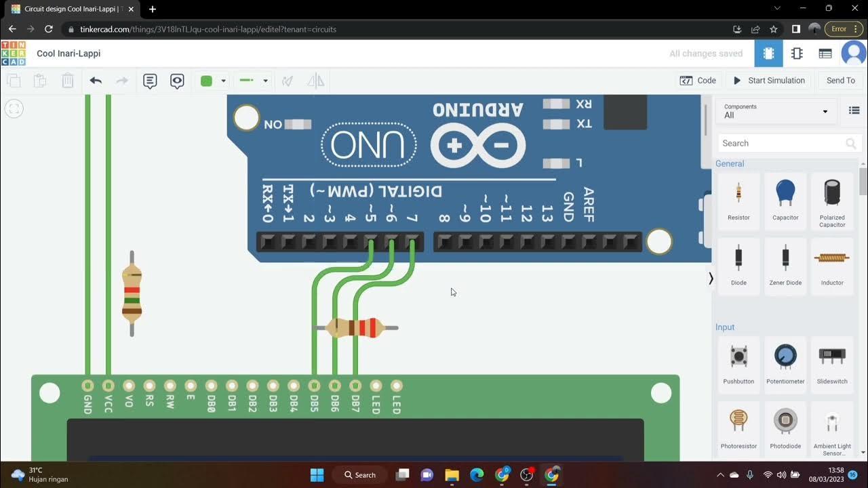Open the wire color dropdown arrow
The height and width of the screenshot is (488, 868).
tap(223, 81)
